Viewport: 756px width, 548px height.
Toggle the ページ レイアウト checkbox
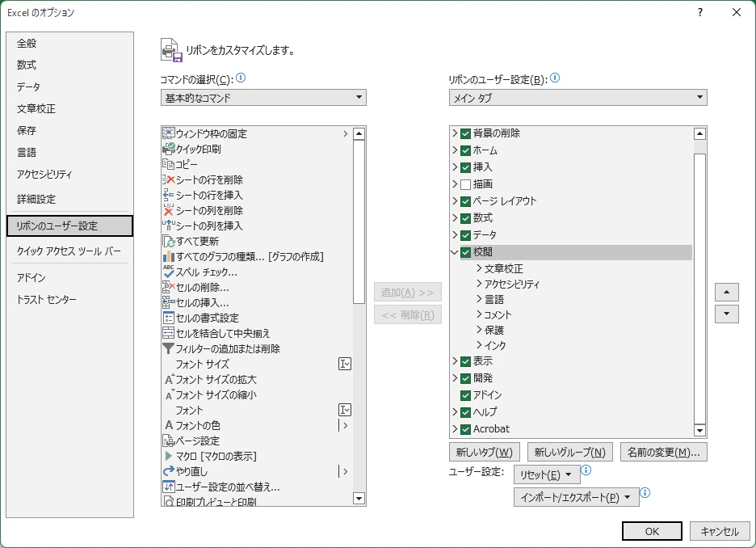(x=465, y=201)
